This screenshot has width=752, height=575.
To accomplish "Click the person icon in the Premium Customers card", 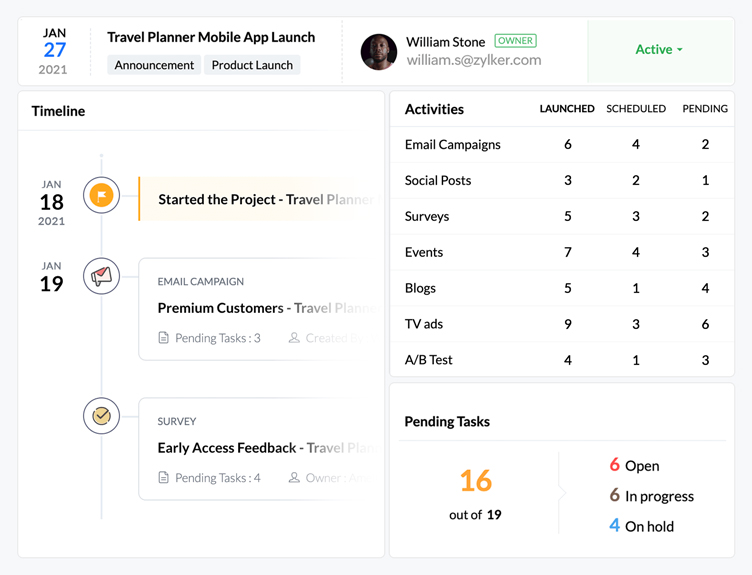I will 294,338.
